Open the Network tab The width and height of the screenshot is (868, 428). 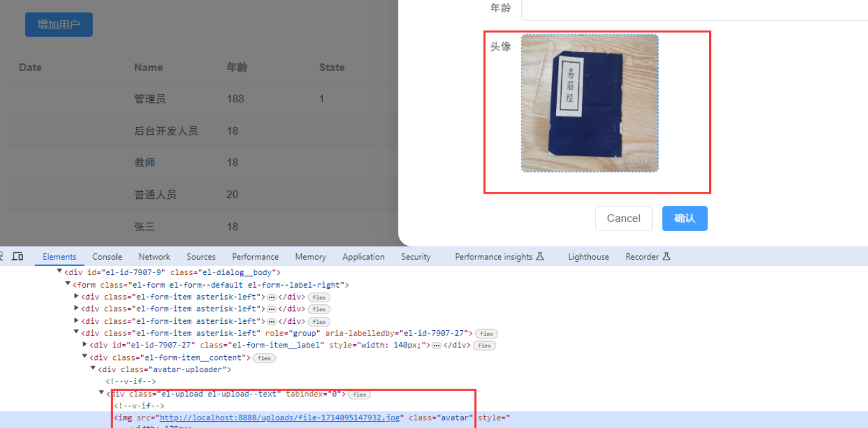coord(154,257)
